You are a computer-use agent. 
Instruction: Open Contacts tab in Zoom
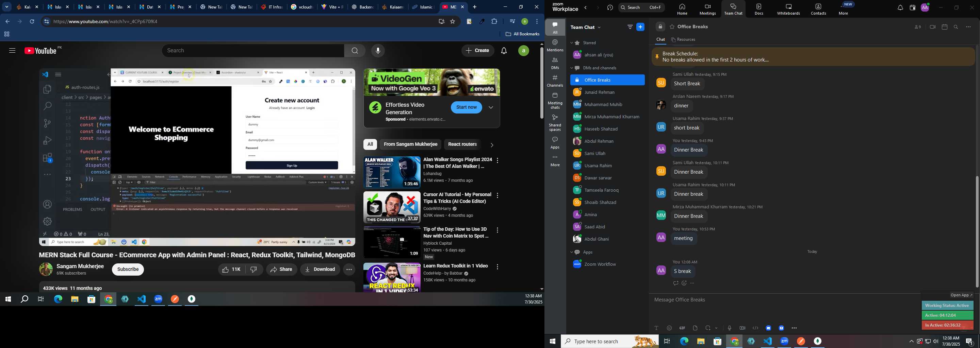point(818,9)
